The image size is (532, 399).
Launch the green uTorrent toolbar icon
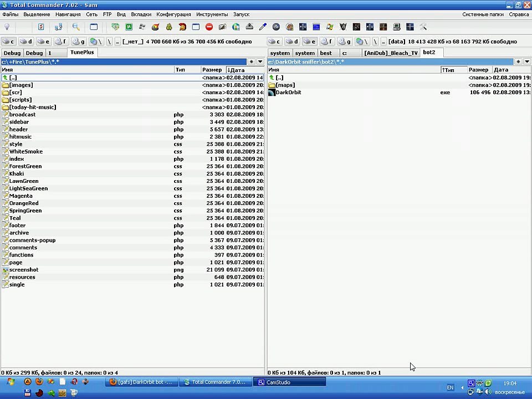coord(129,27)
